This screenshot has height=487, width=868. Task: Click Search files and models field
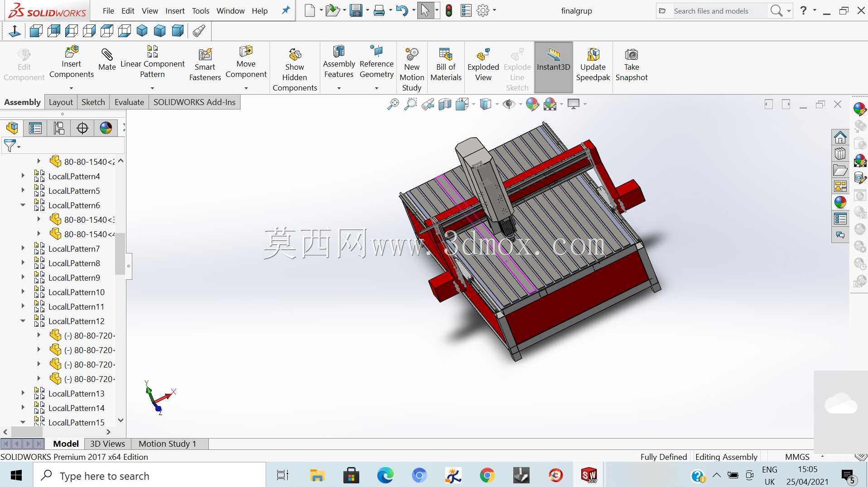click(x=719, y=11)
